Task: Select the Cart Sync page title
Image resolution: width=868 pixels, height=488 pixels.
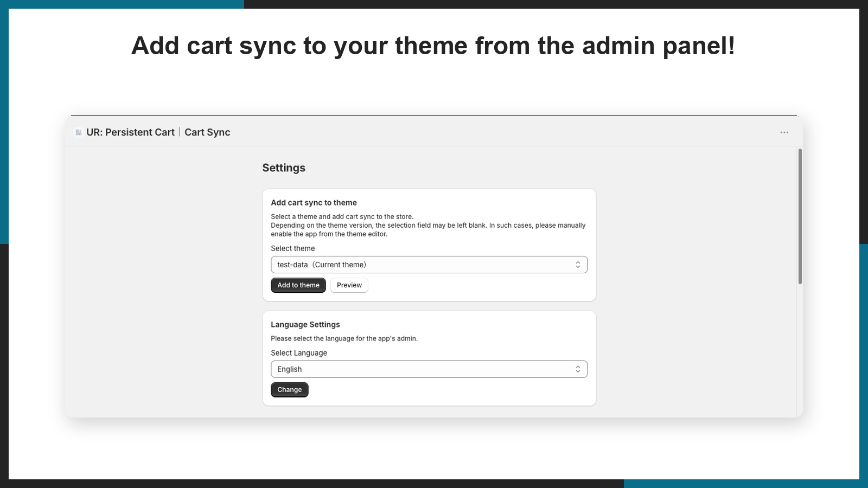Action: [x=207, y=132]
